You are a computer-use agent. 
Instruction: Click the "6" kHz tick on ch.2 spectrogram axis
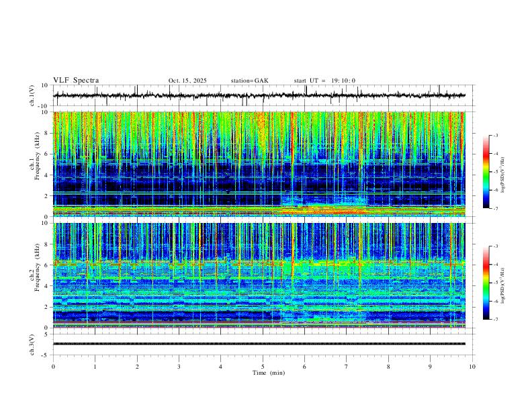click(x=47, y=265)
